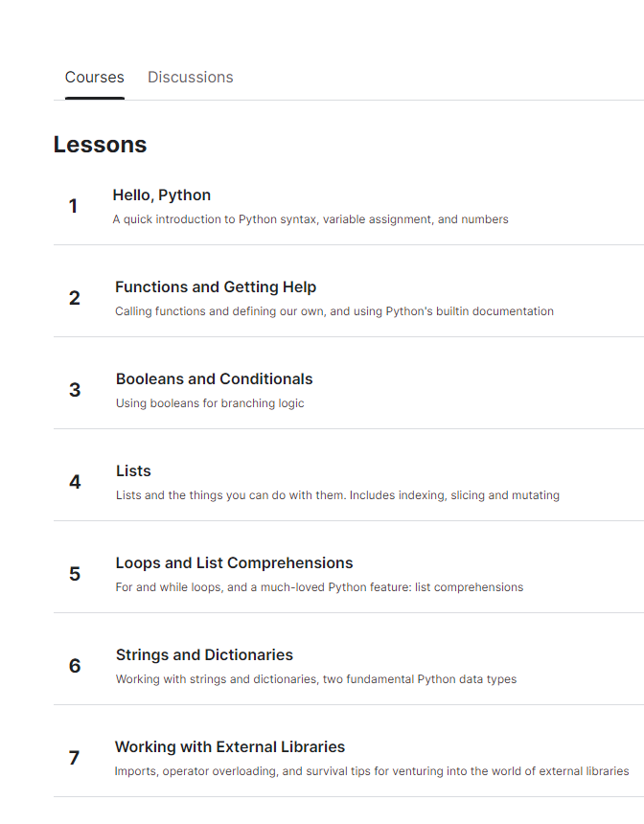Open the Functions and Getting Help lesson

click(216, 286)
